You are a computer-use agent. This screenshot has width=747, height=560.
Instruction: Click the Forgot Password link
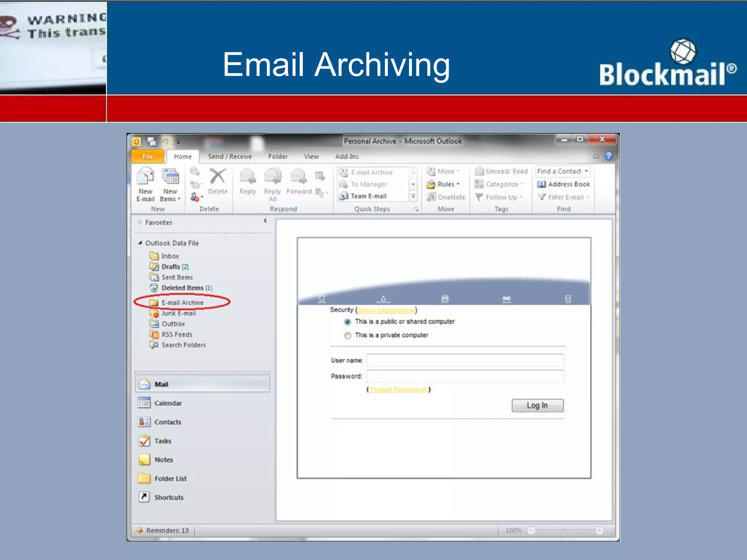click(x=398, y=389)
